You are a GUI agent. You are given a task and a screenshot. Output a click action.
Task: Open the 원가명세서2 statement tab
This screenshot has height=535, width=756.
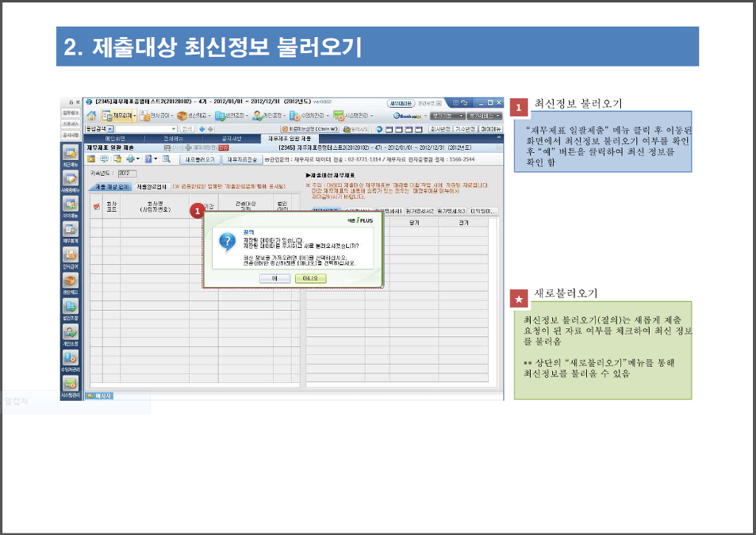420,212
